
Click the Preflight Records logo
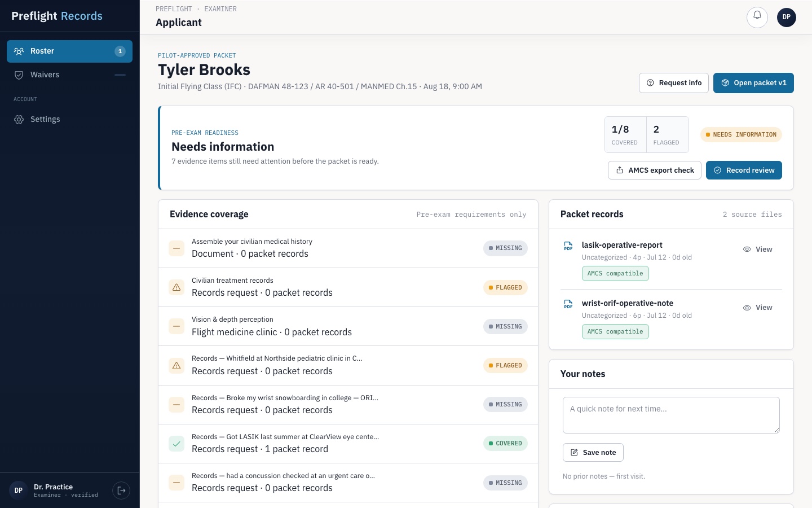pyautogui.click(x=57, y=16)
